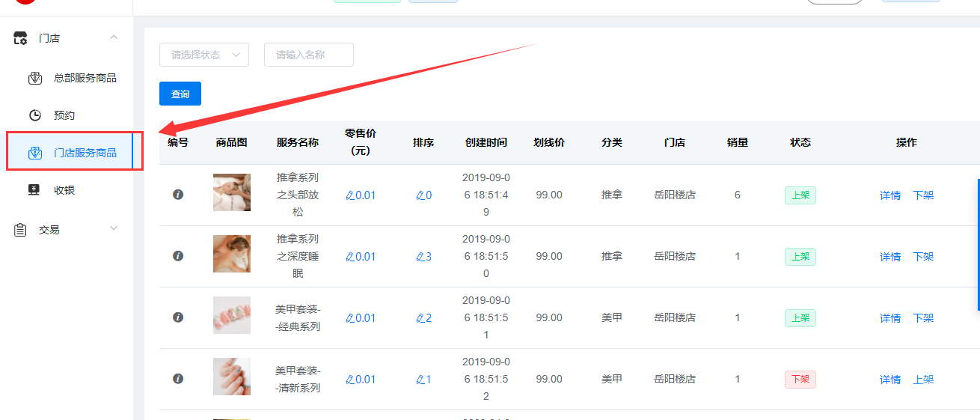The width and height of the screenshot is (980, 420).
Task: Click 上架 status tag of 推拿系列之头部放松
Action: 800,195
